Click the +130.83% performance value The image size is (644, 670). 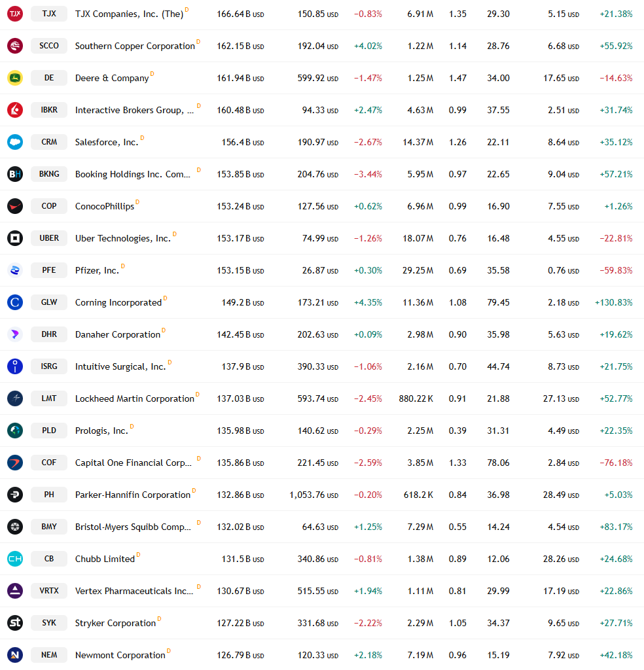pyautogui.click(x=614, y=302)
